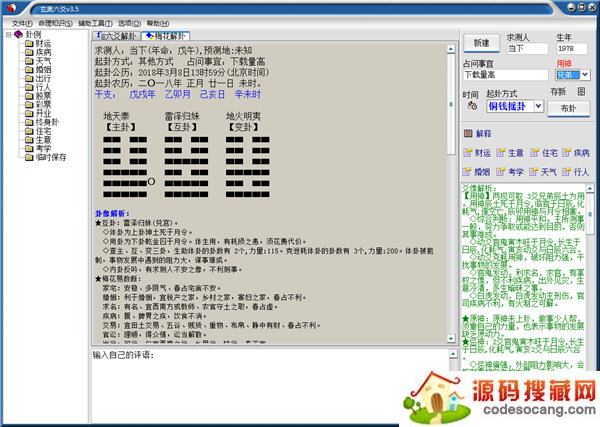Open 住宅 note in the explanation panel
600x427 pixels.
(543, 153)
